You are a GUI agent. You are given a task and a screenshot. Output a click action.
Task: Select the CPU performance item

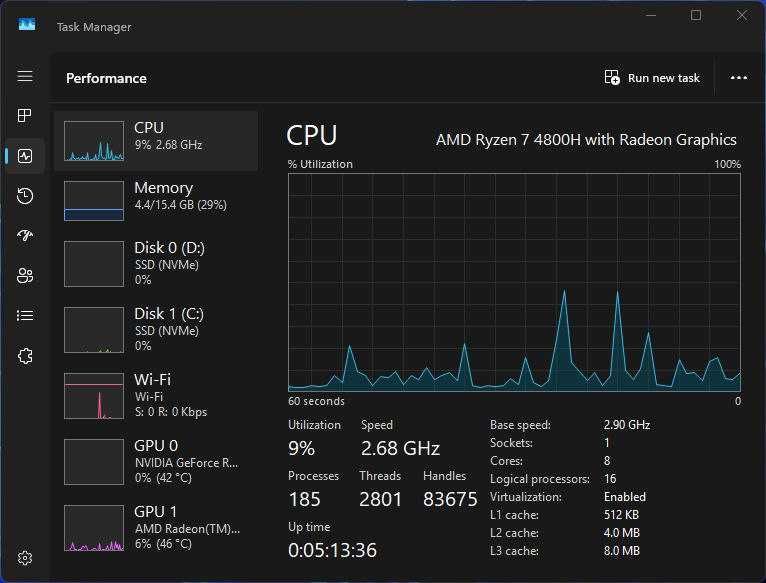[155, 141]
